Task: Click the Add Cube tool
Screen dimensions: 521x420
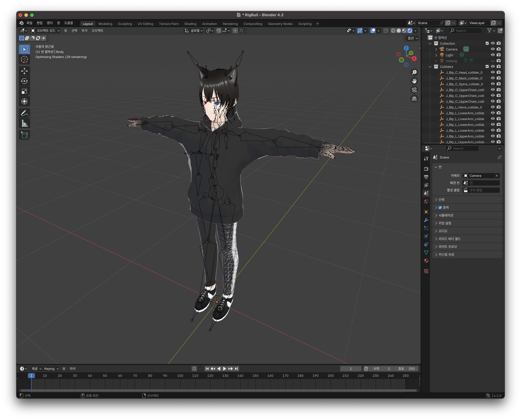Action: [24, 135]
